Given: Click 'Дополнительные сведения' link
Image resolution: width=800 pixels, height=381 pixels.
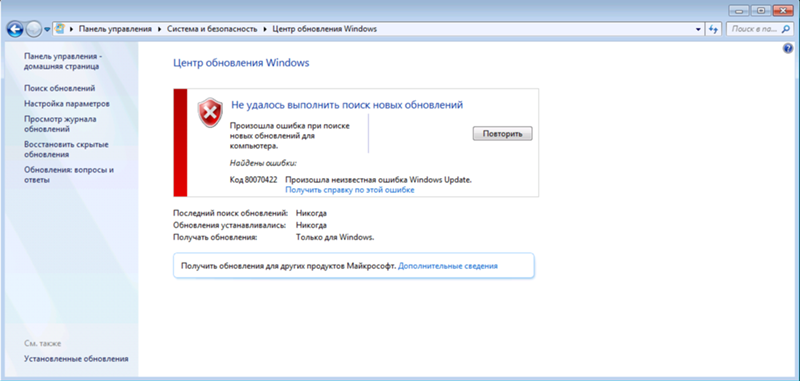Looking at the screenshot, I should coord(447,266).
